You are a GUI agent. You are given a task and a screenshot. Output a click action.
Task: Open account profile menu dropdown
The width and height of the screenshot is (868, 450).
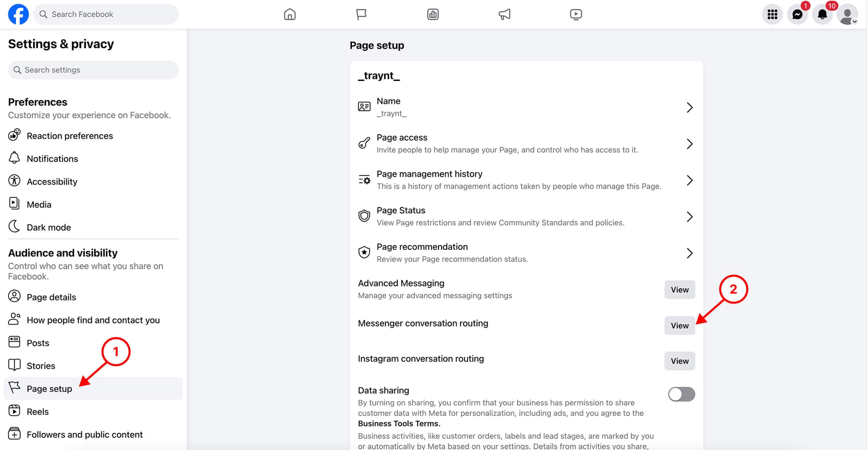coord(848,14)
